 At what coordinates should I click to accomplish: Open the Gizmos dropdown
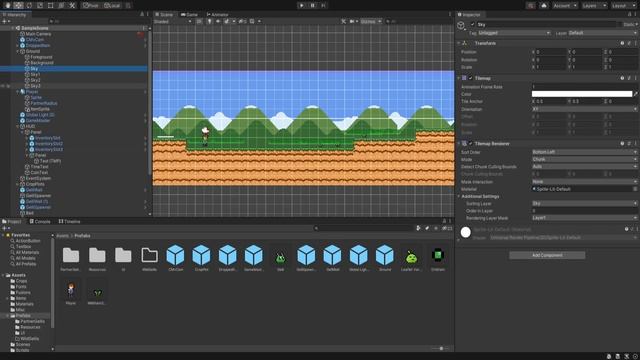coord(371,21)
